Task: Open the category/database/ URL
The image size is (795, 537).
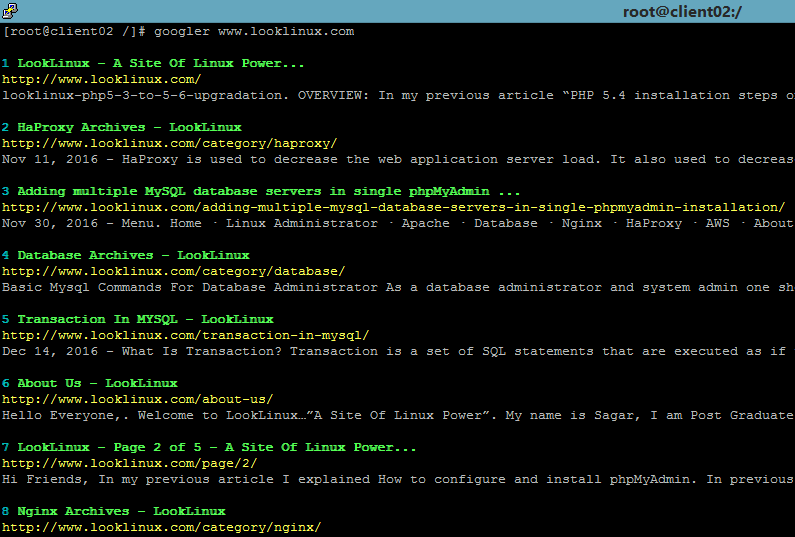Action: 173,271
